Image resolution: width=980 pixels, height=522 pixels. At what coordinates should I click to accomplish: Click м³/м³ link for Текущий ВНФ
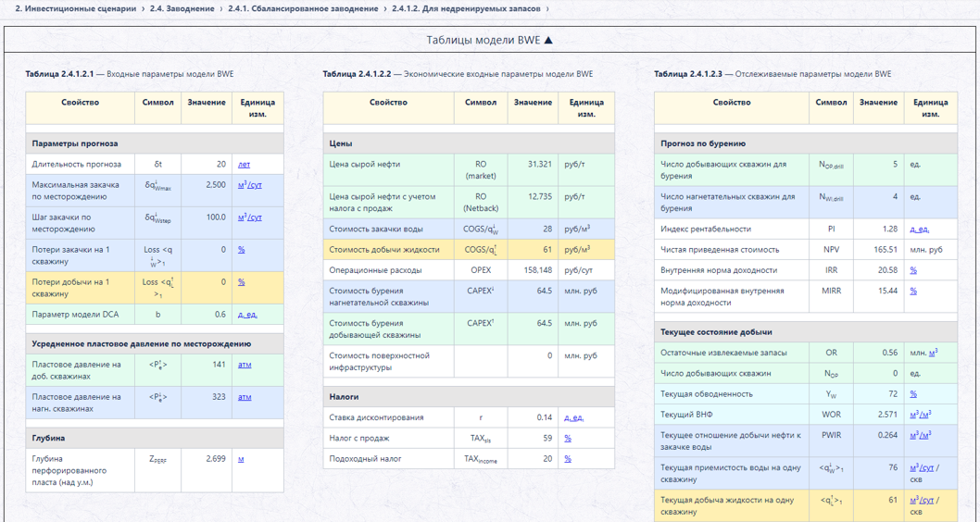(x=921, y=415)
